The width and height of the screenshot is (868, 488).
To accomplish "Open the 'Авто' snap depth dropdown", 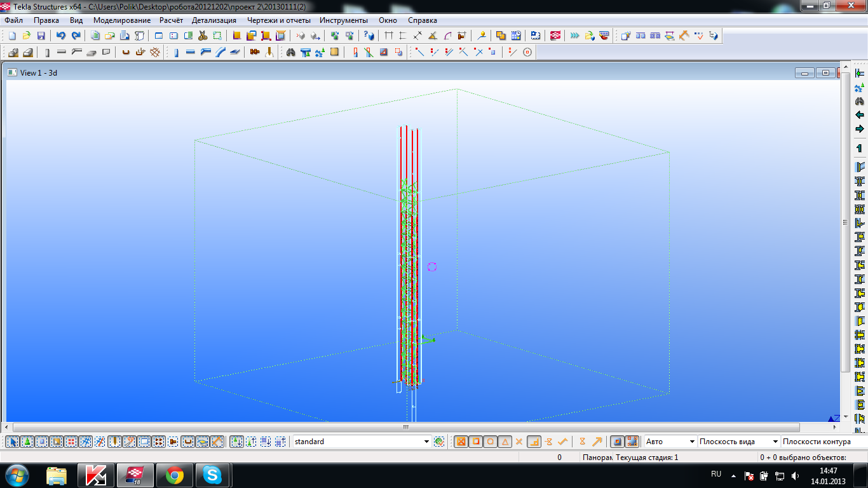I will [691, 442].
